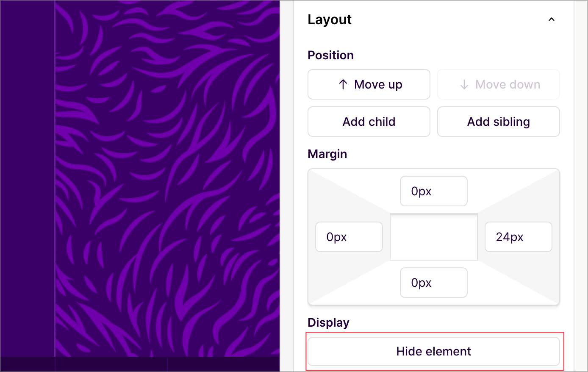Click the Display label
Screen dimensions: 588x372
328,322
